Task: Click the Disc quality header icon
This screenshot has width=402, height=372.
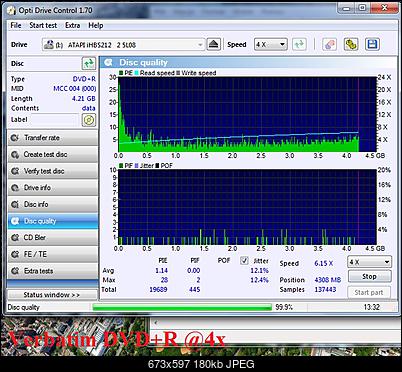Action: tap(108, 62)
